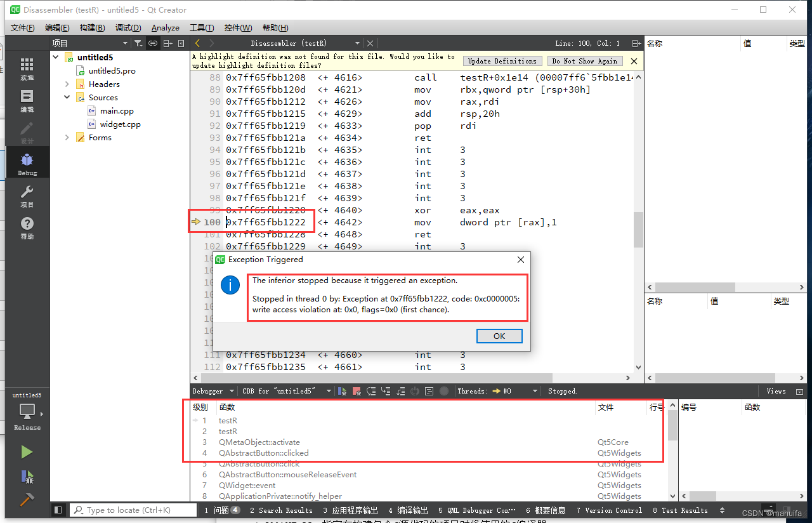Open 帮助 (Help) mode
The height and width of the screenshot is (523, 812).
[x=27, y=228]
